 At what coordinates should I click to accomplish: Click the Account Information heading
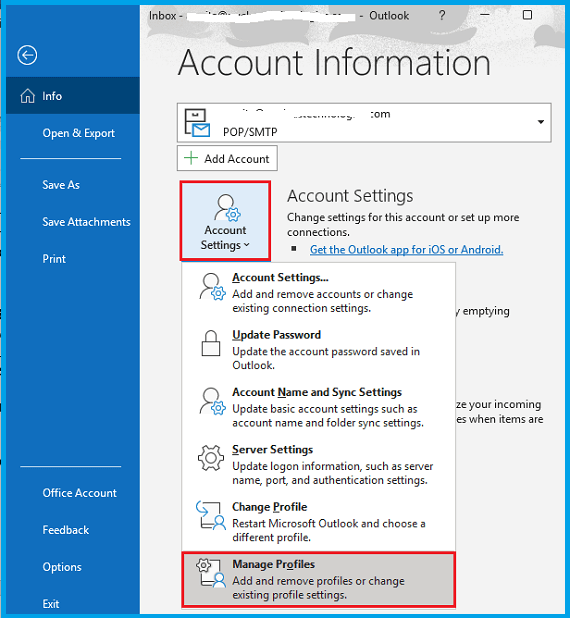click(x=334, y=62)
